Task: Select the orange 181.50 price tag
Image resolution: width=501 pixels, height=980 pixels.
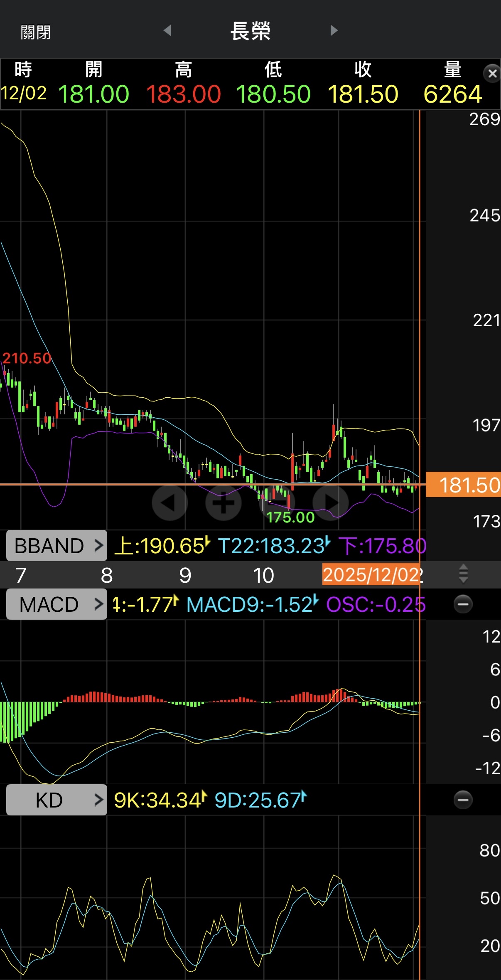Action: (463, 485)
